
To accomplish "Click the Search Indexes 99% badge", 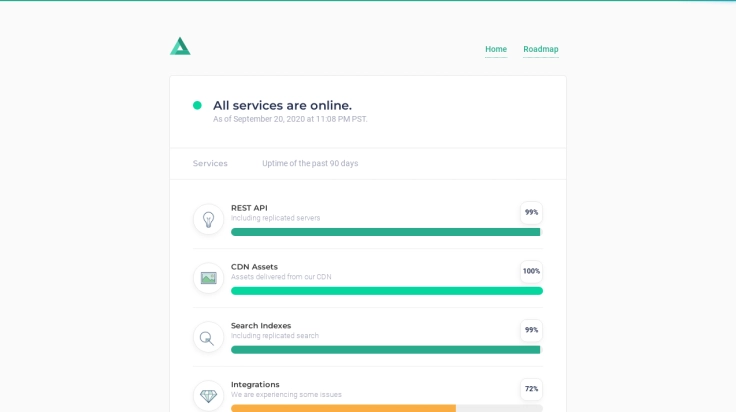I will pyautogui.click(x=531, y=330).
